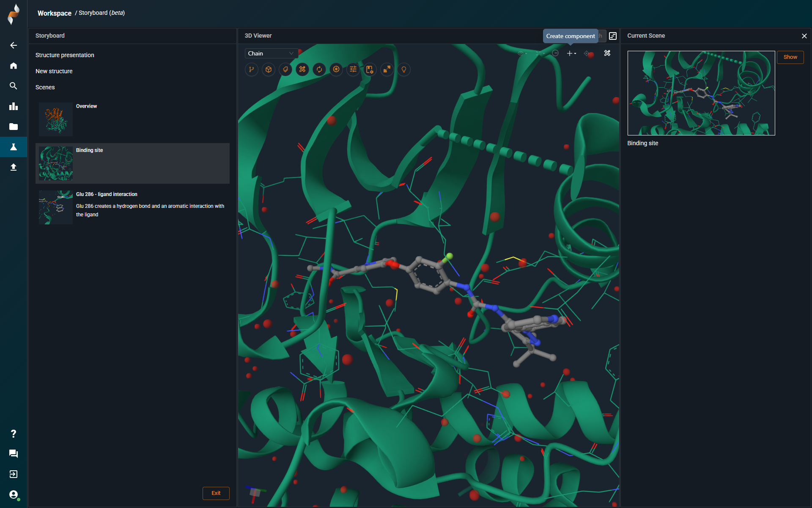Click the screenshot camera-shutter toolbar icon
The width and height of the screenshot is (812, 508).
click(336, 69)
